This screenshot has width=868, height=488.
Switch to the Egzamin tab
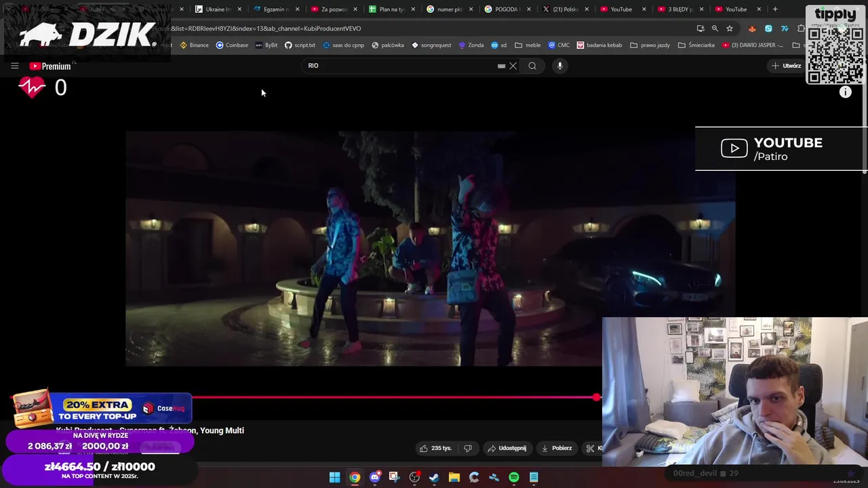pos(277,9)
